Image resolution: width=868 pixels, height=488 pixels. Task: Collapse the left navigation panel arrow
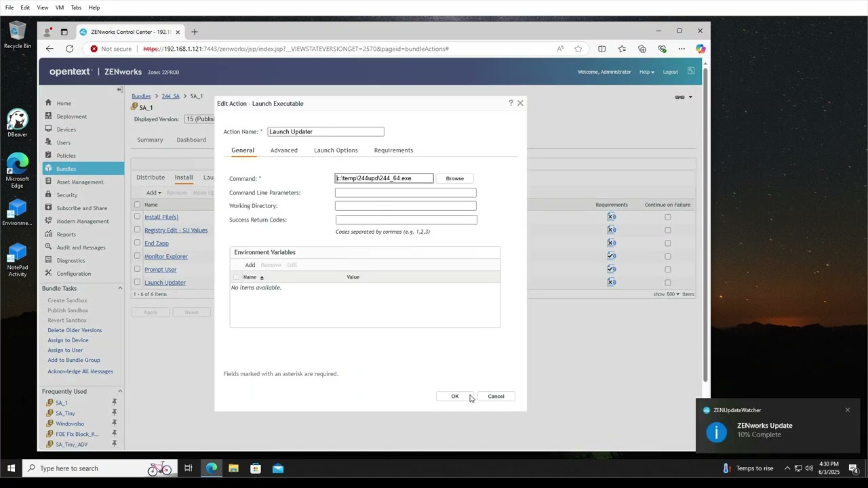119,89
